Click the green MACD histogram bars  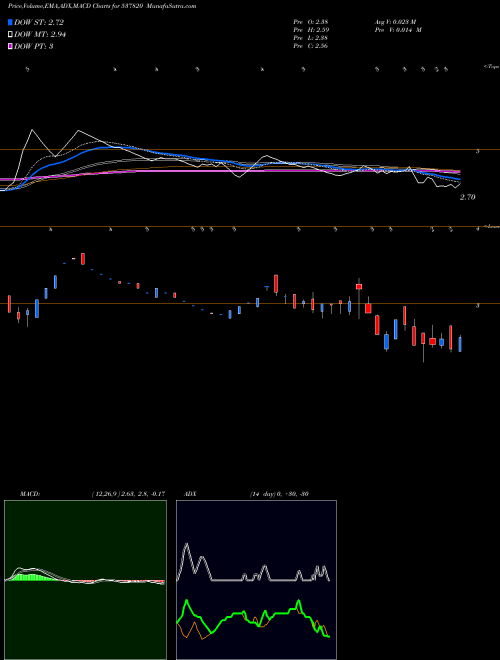coord(36,577)
